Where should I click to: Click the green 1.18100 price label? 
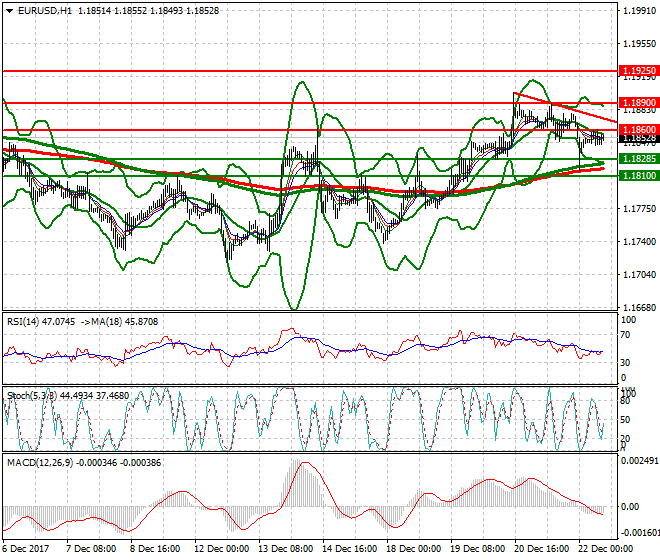(639, 176)
